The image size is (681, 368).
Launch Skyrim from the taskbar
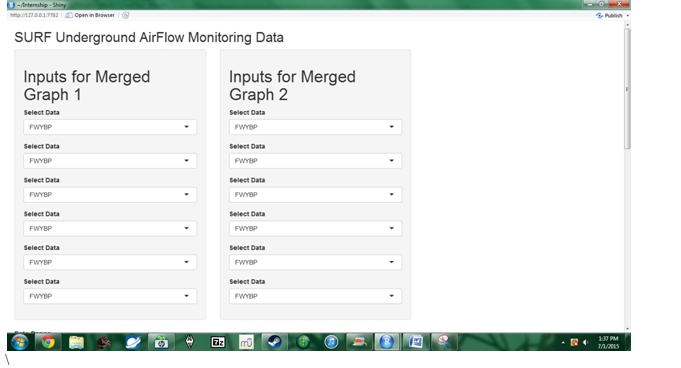(x=190, y=342)
